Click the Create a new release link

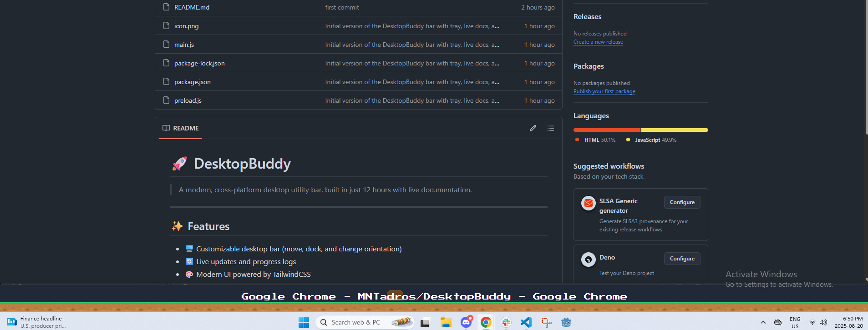(x=598, y=42)
